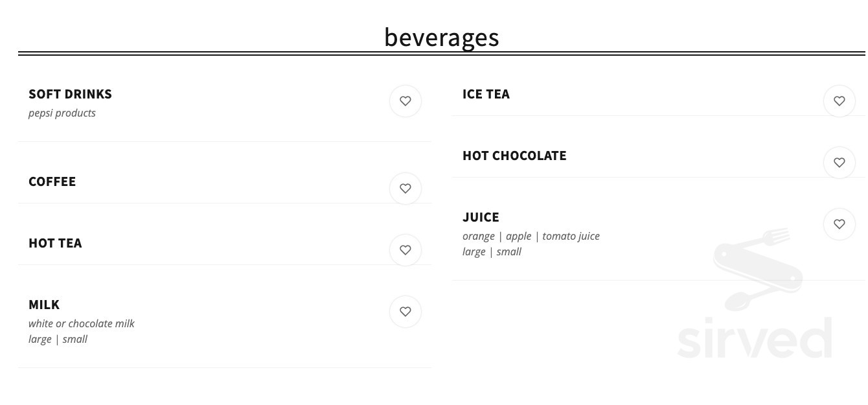Open the Juice menu item title
This screenshot has width=868, height=405.
481,217
